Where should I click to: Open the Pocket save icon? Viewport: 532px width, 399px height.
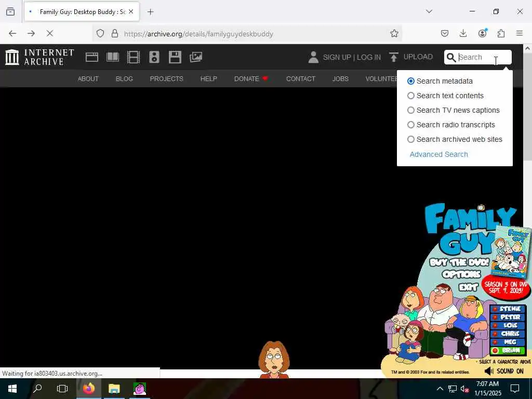click(445, 33)
